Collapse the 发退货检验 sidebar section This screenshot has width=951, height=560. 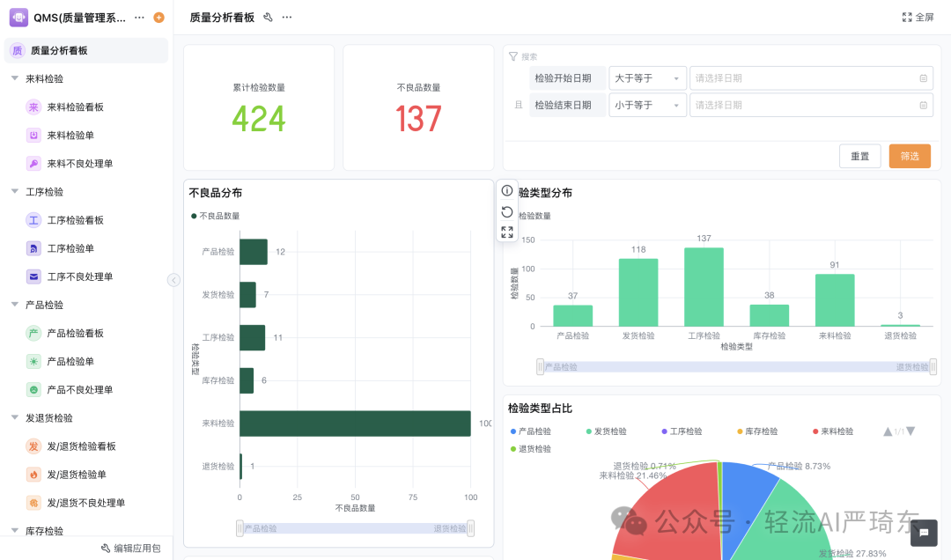pyautogui.click(x=15, y=417)
